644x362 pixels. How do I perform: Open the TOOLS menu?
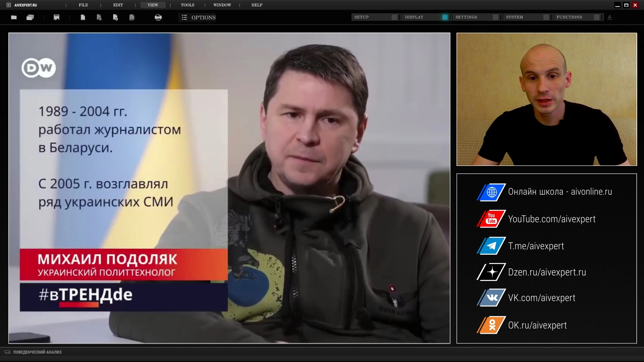(x=187, y=5)
